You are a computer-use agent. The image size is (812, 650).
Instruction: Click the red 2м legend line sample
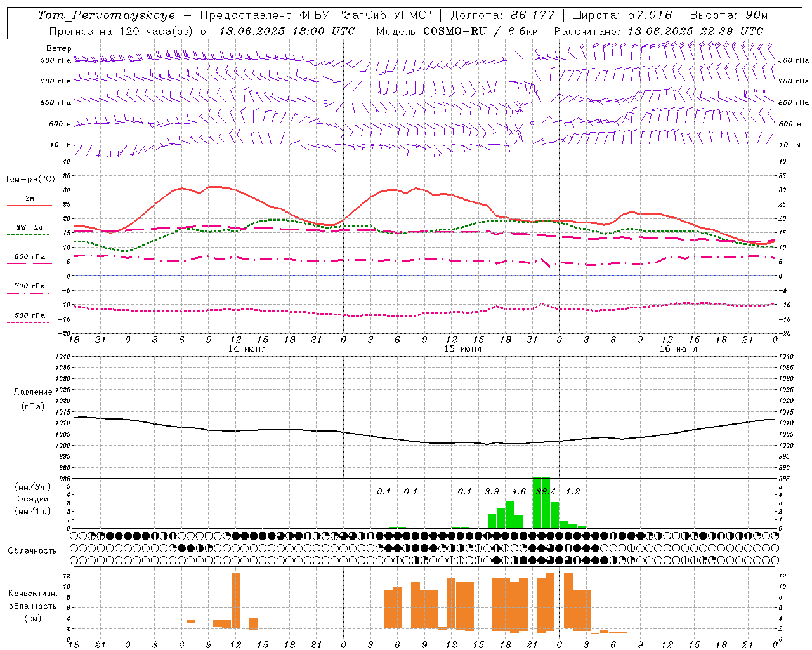(x=29, y=205)
